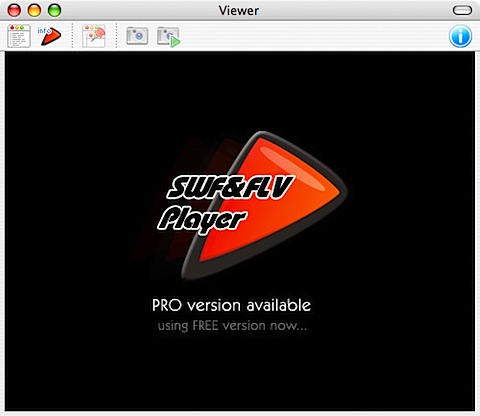The height and width of the screenshot is (416, 480).
Task: Take a snapshot with the camera icon
Action: (x=137, y=36)
